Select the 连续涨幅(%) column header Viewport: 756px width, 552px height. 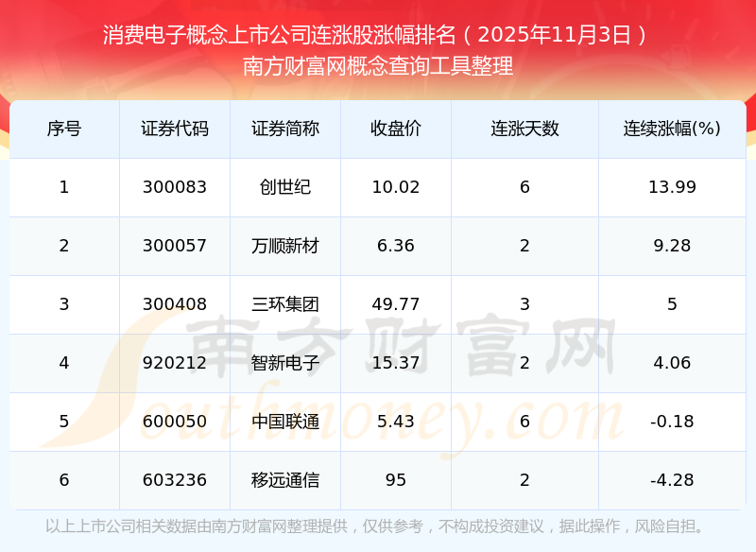(x=672, y=129)
